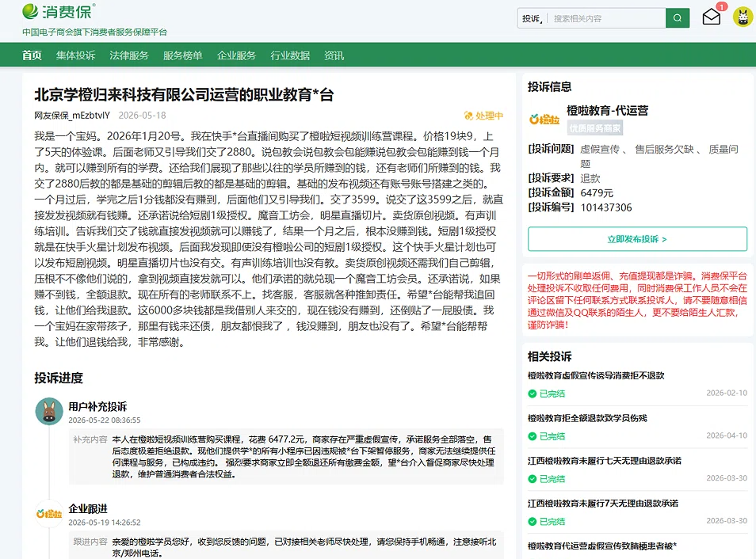Click the username 网友保保_mEzbtvlY
Image resolution: width=756 pixels, height=559 pixels.
pos(72,115)
